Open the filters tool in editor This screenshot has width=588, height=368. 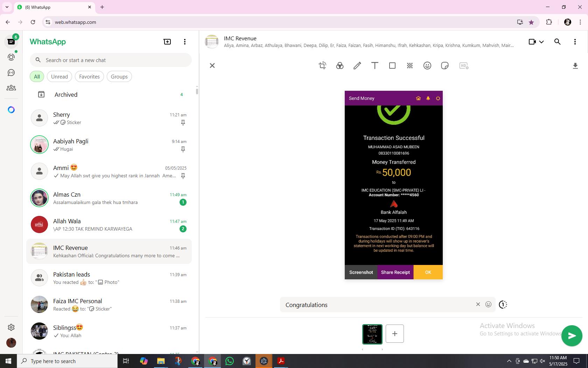[x=340, y=66]
